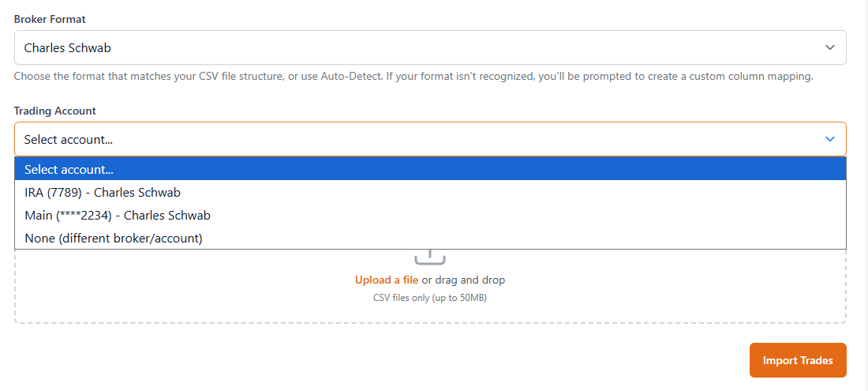
Task: Click the "Upload a file" link
Action: [x=387, y=280]
